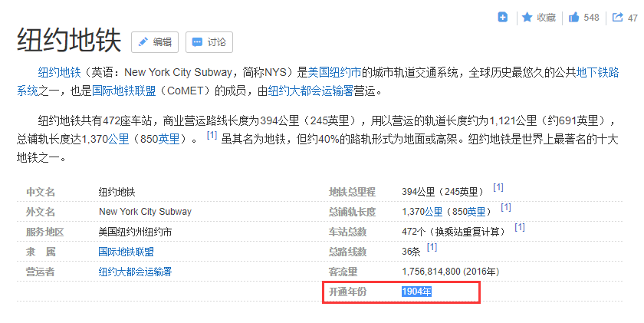The width and height of the screenshot is (644, 323).
Task: Click the star 收藏 favorite icon
Action: point(527,17)
